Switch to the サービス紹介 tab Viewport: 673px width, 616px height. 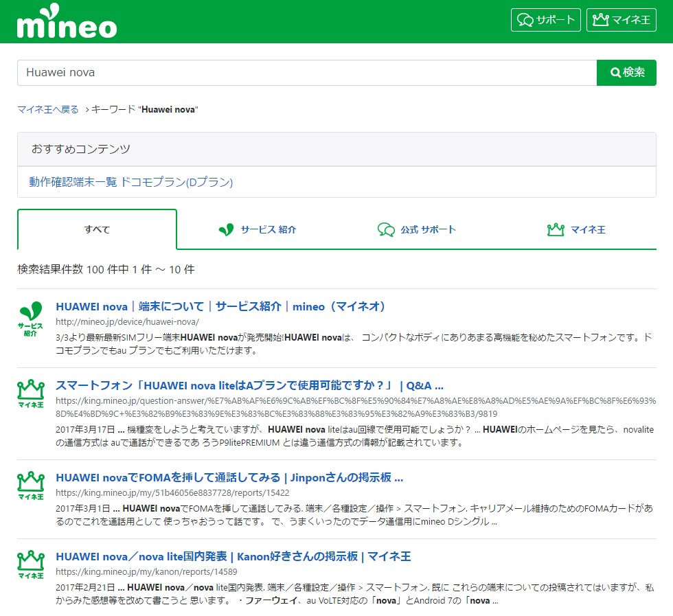[x=257, y=229]
